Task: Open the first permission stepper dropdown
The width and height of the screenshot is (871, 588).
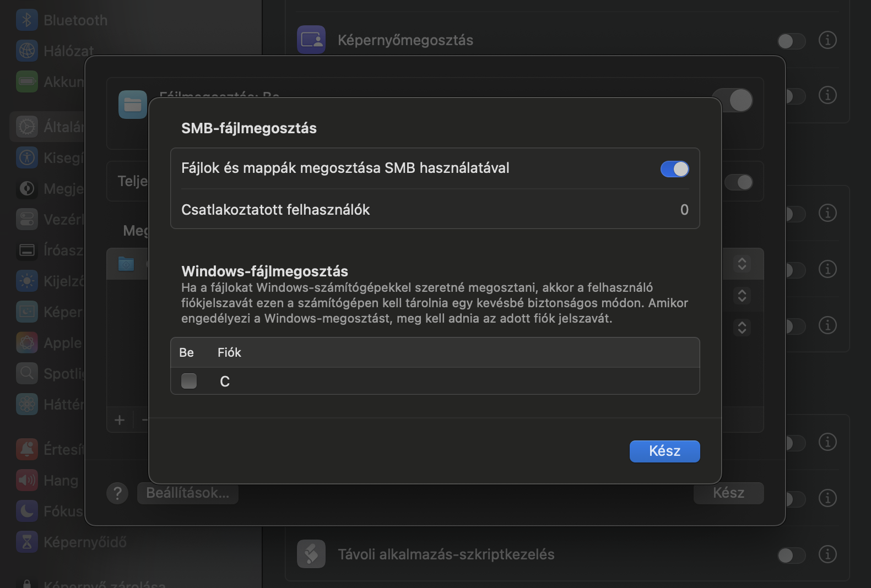Action: point(742,264)
